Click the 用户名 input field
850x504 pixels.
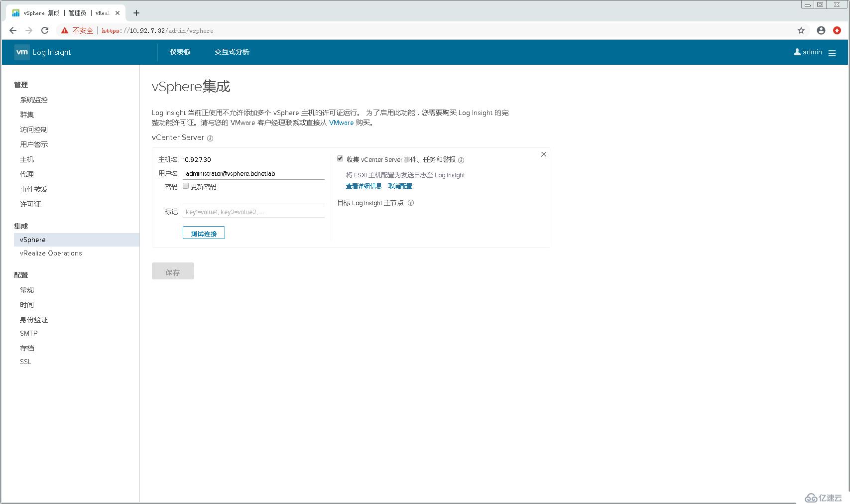click(253, 173)
